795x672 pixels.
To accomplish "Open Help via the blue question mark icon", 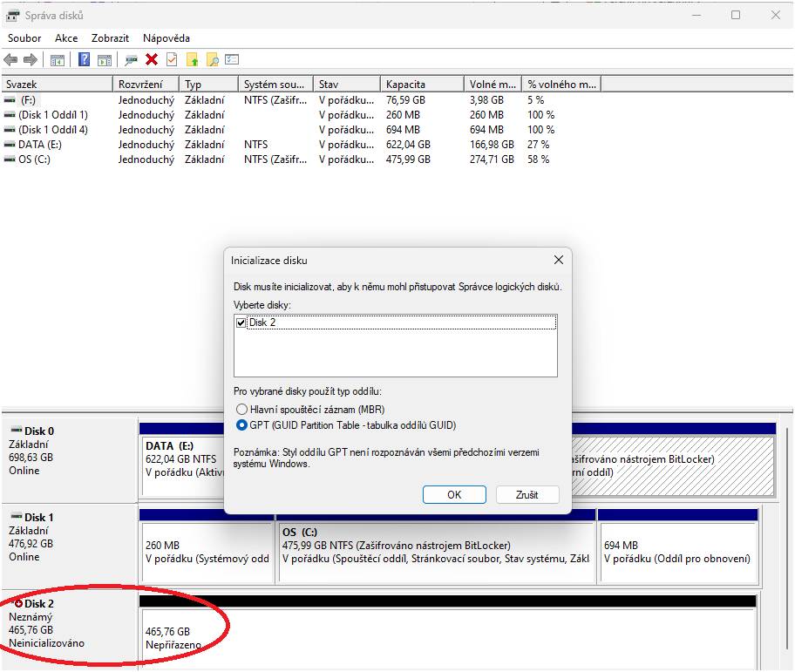I will [x=85, y=59].
